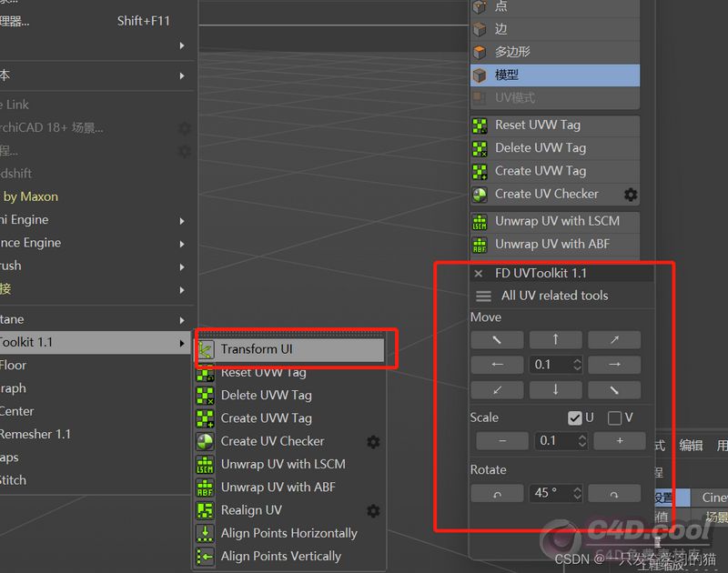
Task: Click the Realign UV icon
Action: [x=206, y=510]
